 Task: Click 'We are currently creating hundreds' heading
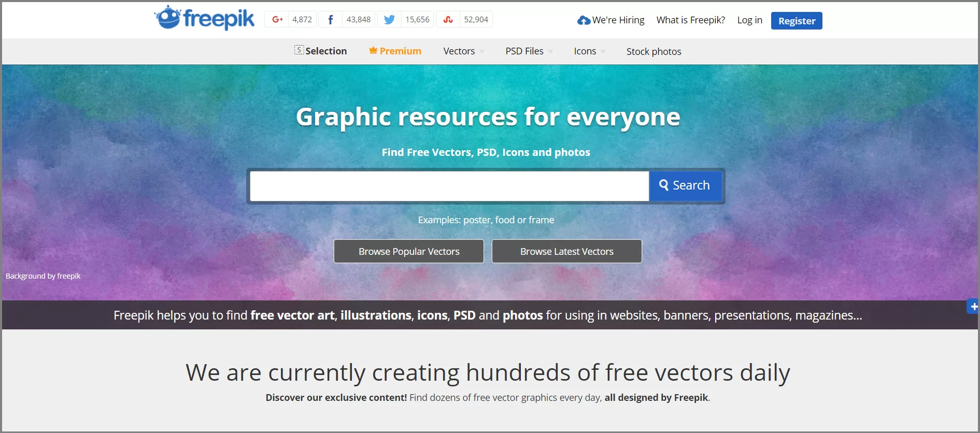[x=488, y=373]
